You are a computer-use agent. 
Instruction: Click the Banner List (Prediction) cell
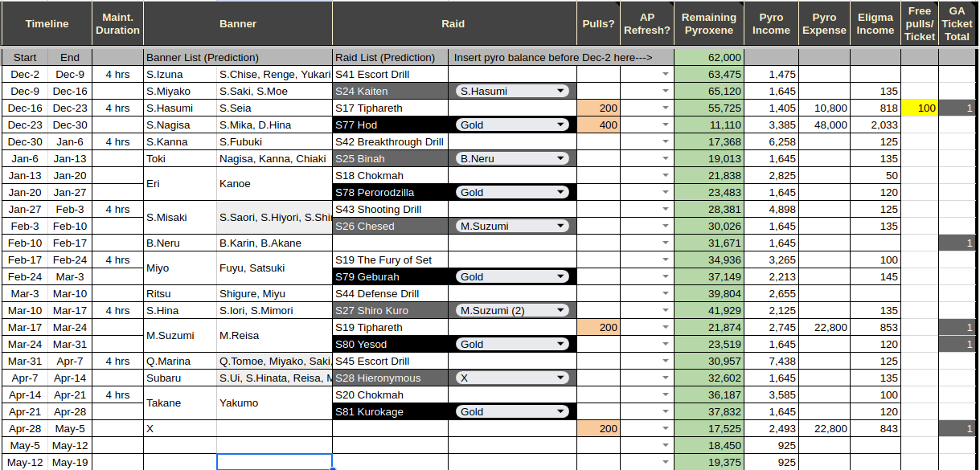click(x=237, y=57)
